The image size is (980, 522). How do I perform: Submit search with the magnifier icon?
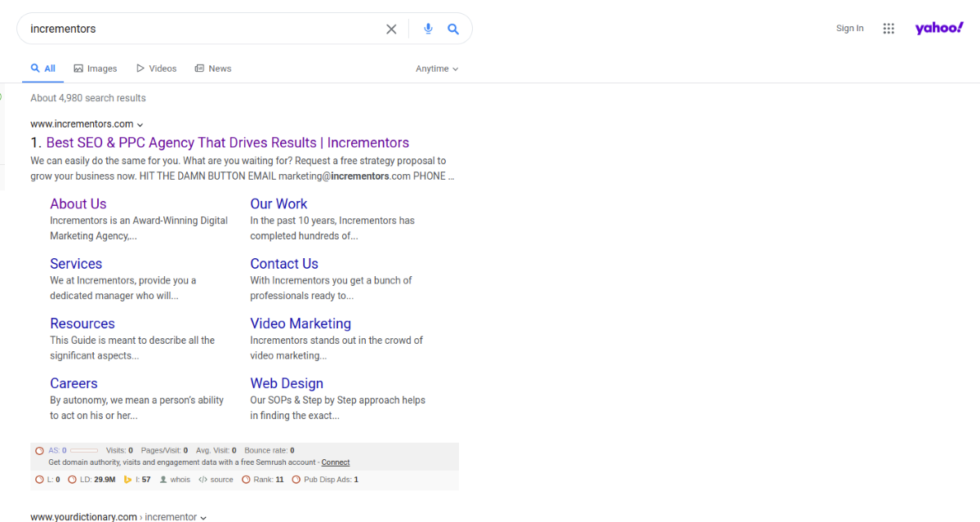(x=453, y=29)
